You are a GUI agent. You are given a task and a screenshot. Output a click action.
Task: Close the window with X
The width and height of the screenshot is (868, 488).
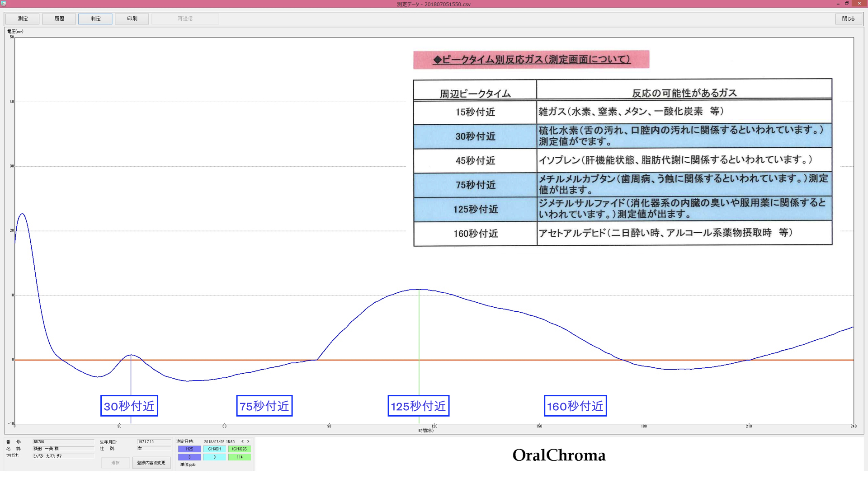point(859,4)
